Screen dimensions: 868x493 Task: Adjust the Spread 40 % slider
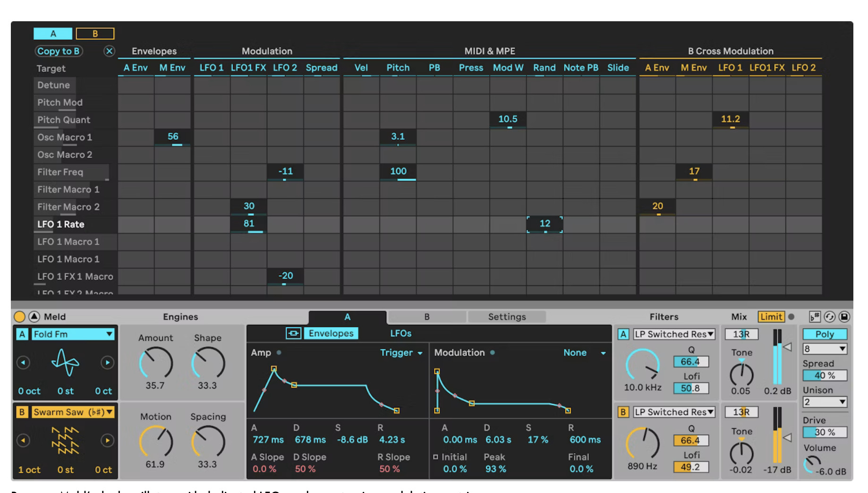[825, 375]
